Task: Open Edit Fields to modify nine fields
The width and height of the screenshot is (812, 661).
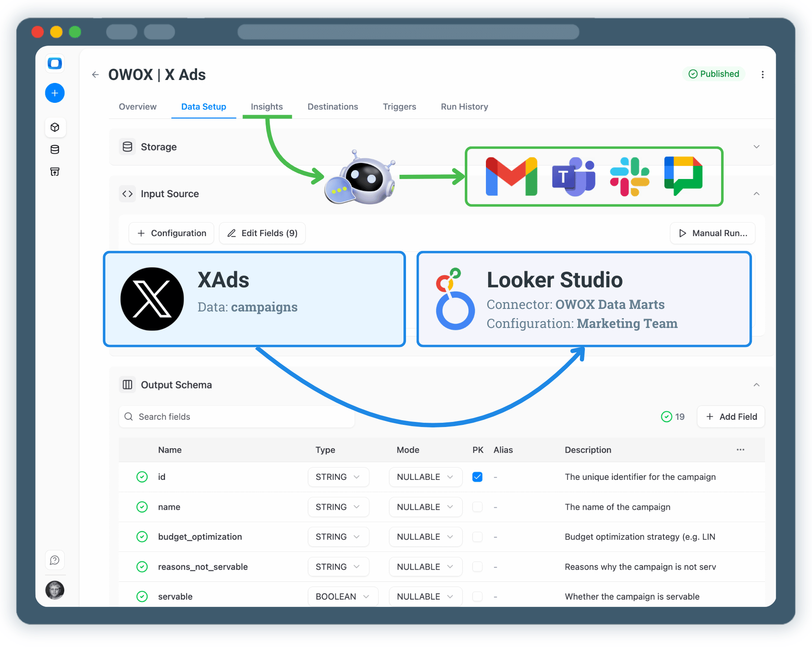Action: click(x=262, y=233)
